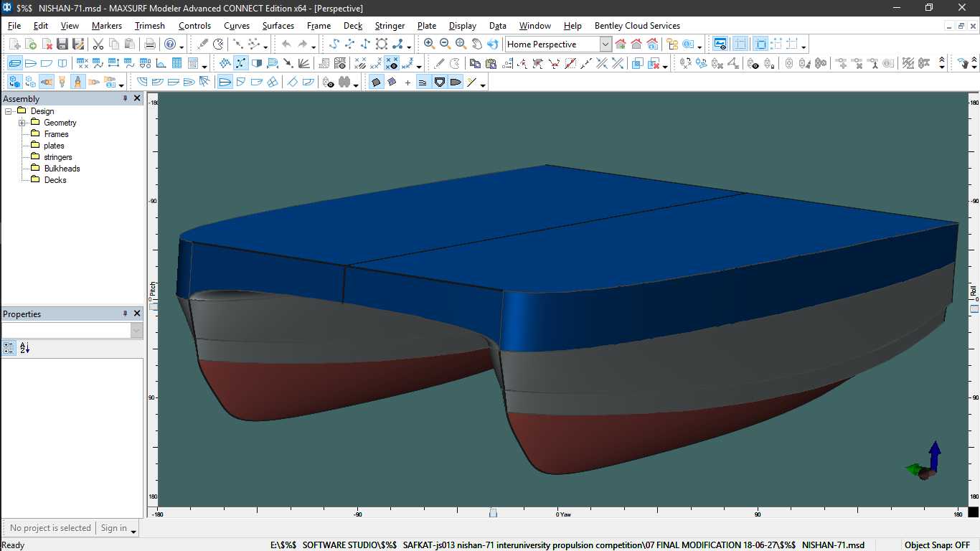Open the Stringer menu
Viewport: 980px width, 551px height.
390,26
